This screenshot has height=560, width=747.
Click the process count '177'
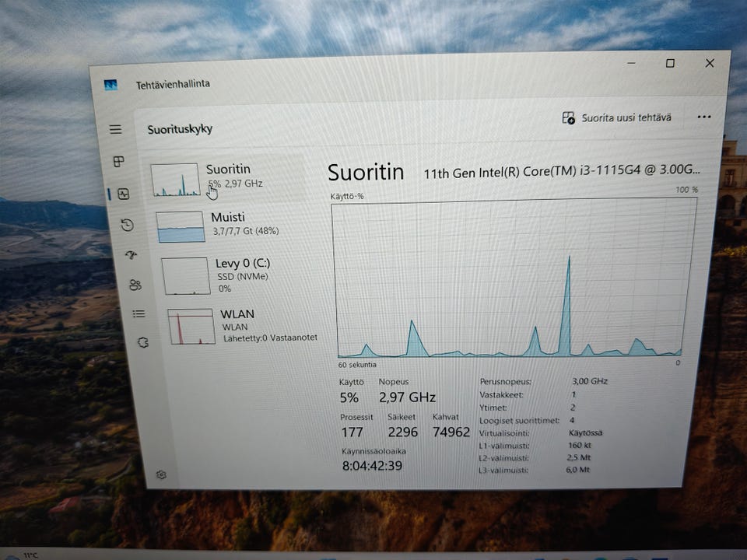pyautogui.click(x=352, y=432)
